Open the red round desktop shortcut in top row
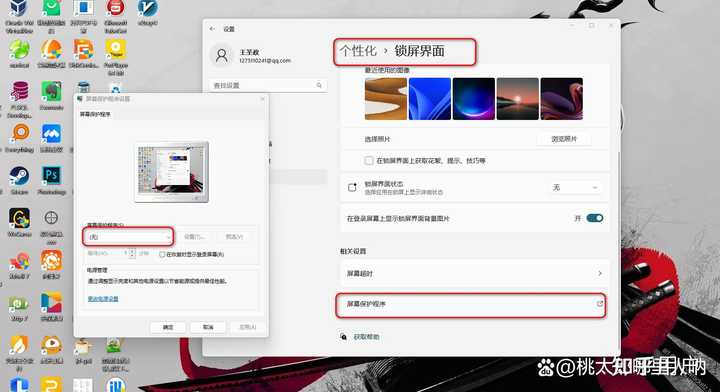 (116, 8)
